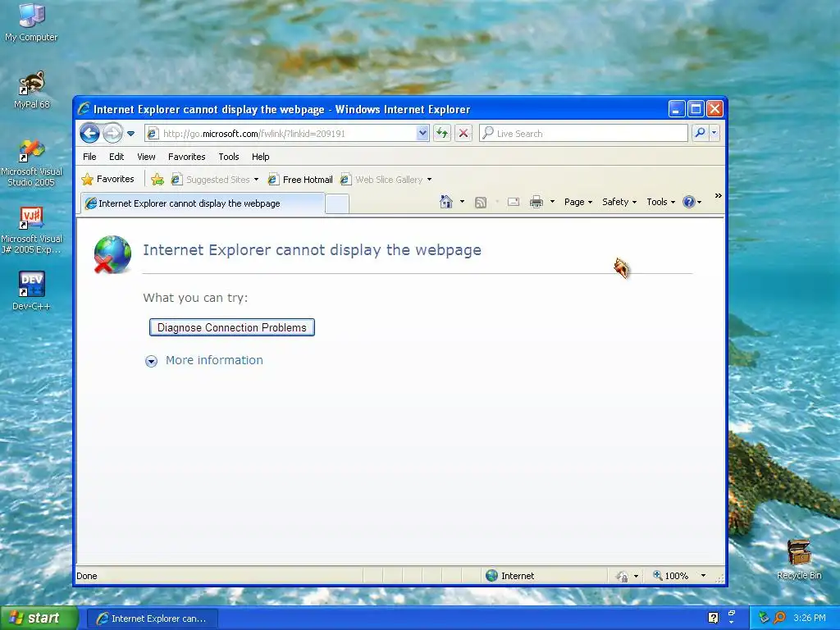
Task: Expand the Print options dropdown arrow
Action: [x=552, y=202]
